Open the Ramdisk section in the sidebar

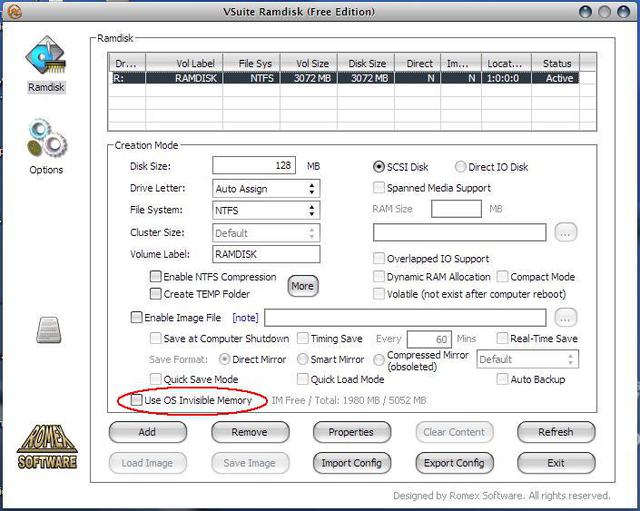pyautogui.click(x=46, y=65)
